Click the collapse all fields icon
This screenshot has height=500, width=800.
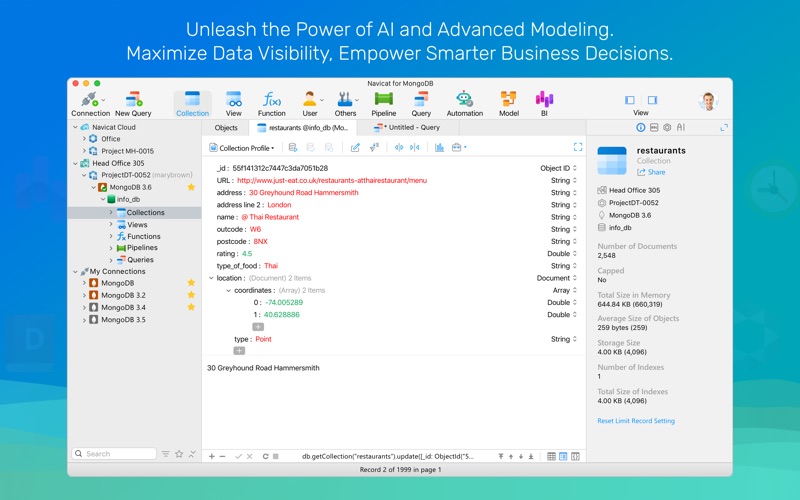(x=415, y=147)
